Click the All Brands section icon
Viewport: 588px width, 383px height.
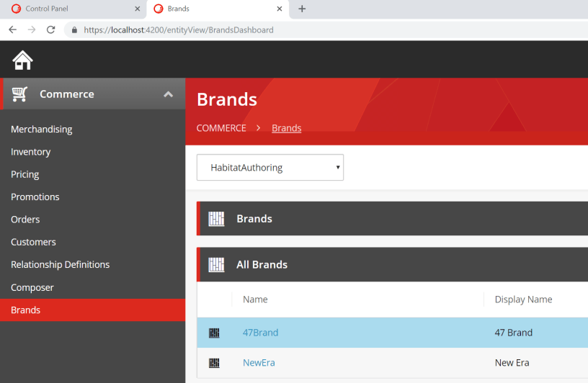point(216,265)
